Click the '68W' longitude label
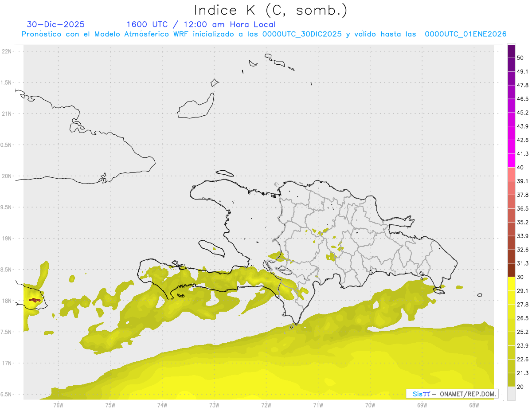The height and width of the screenshot is (411, 532). 474,405
